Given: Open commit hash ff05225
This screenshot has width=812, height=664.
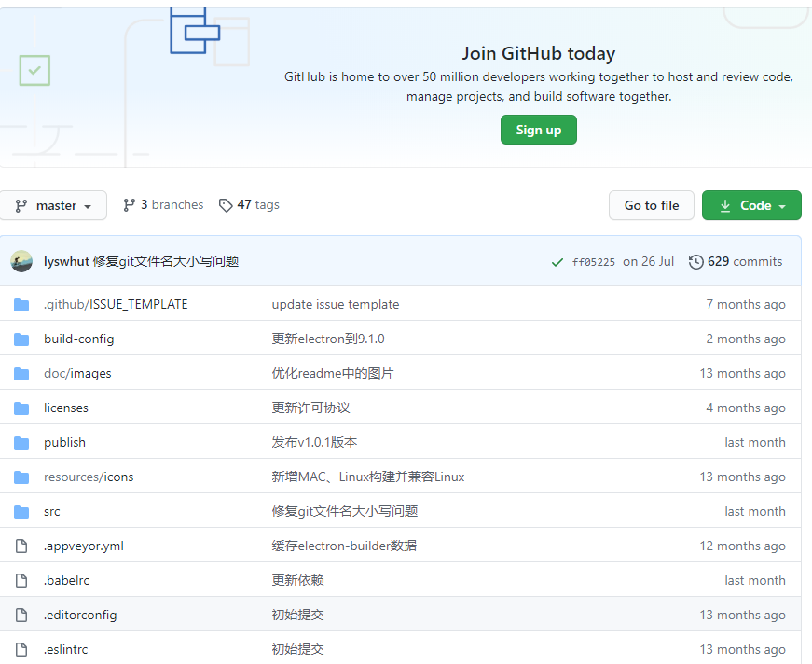Looking at the screenshot, I should 594,262.
